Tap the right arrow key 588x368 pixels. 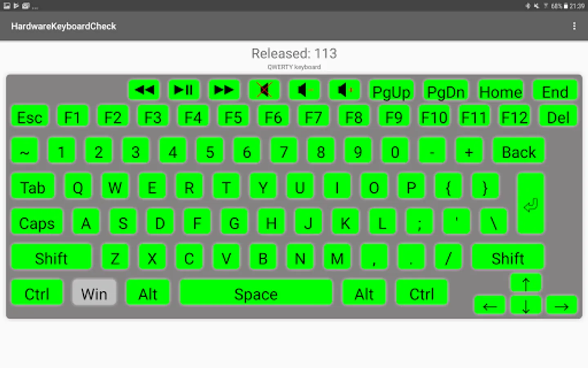[561, 305]
